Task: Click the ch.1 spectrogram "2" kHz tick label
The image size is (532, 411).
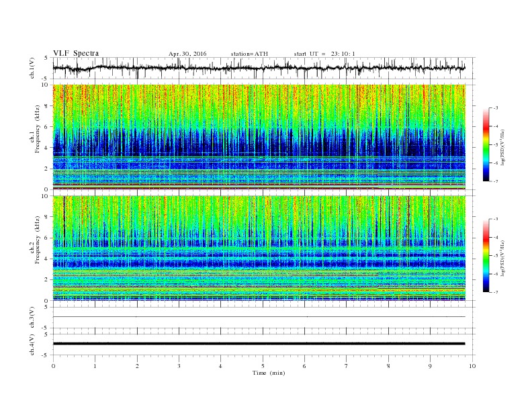Action: pos(48,169)
